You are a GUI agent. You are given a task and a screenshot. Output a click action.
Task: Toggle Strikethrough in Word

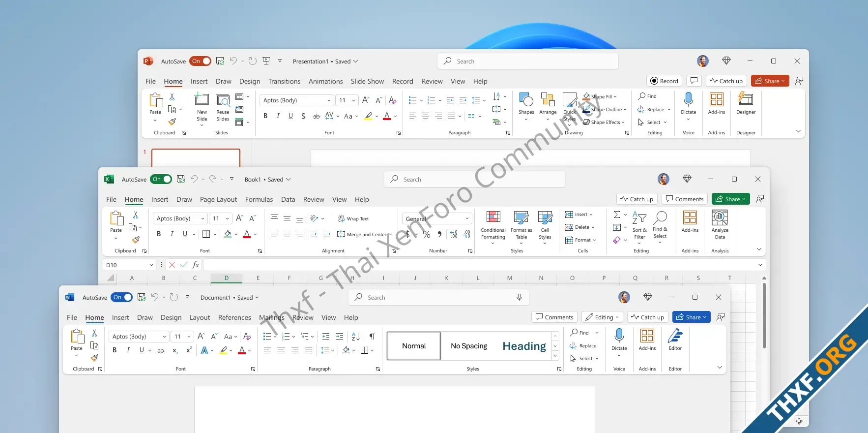coord(160,350)
